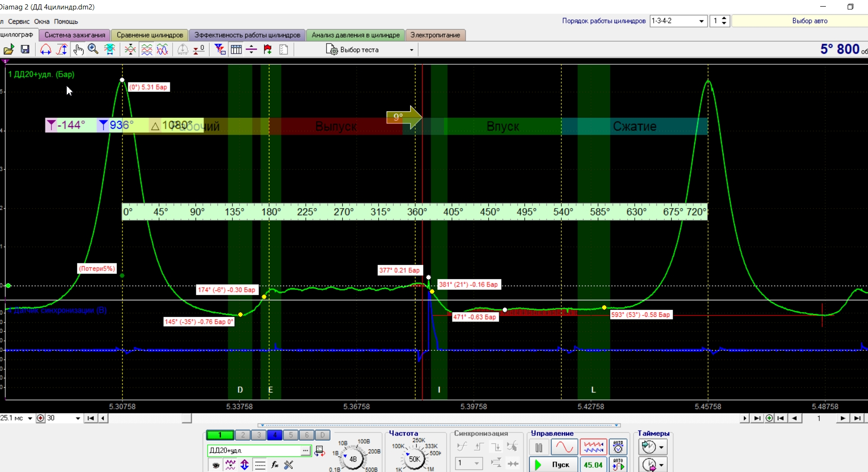Open the 25.1 мс time scale dropdown
Screen dimensions: 868x472
(x=30, y=418)
